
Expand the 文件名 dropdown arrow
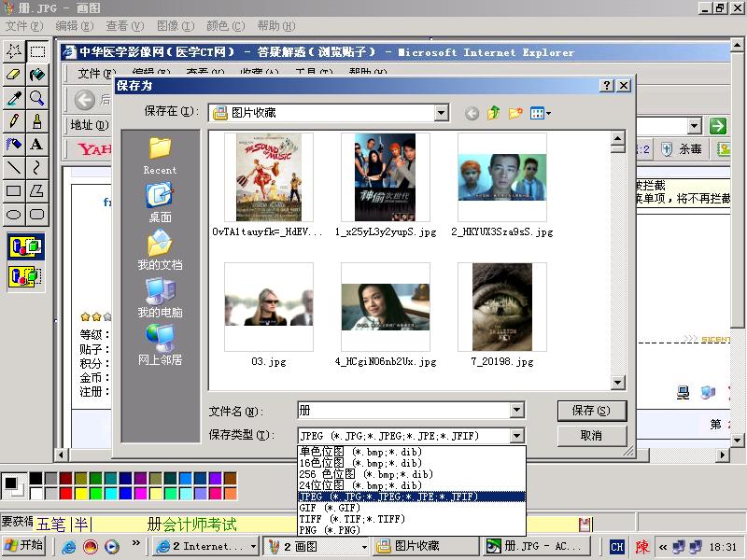coord(517,411)
